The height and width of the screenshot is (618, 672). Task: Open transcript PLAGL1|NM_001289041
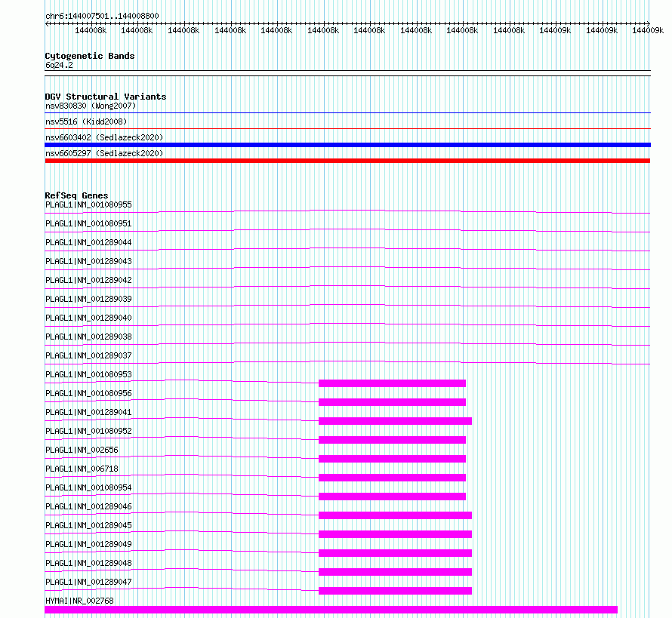click(x=88, y=412)
